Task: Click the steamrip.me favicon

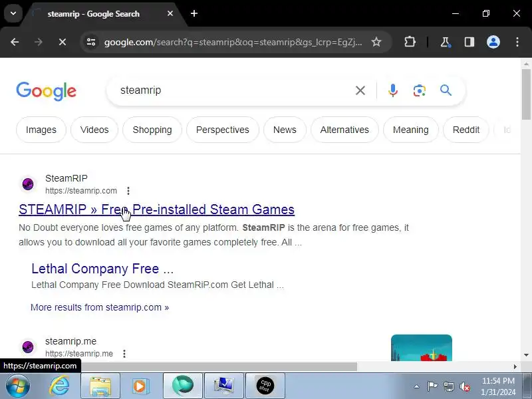Action: click(x=28, y=347)
